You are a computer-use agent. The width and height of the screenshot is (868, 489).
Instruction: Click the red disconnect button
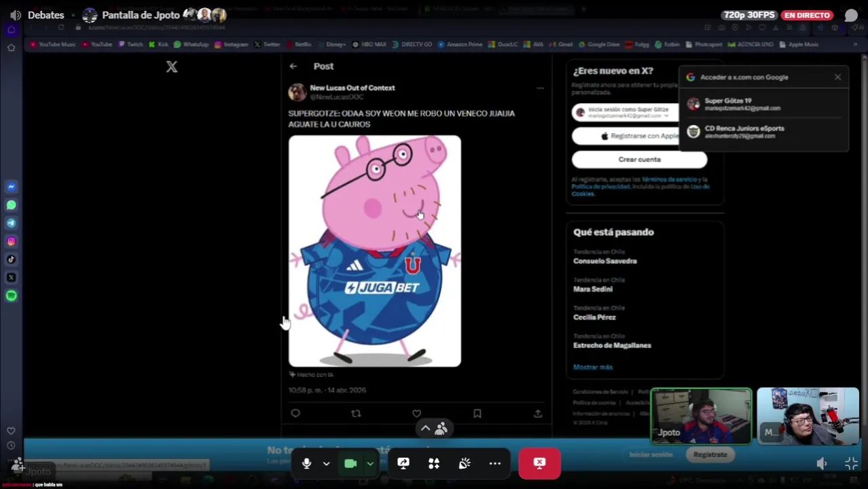click(539, 463)
